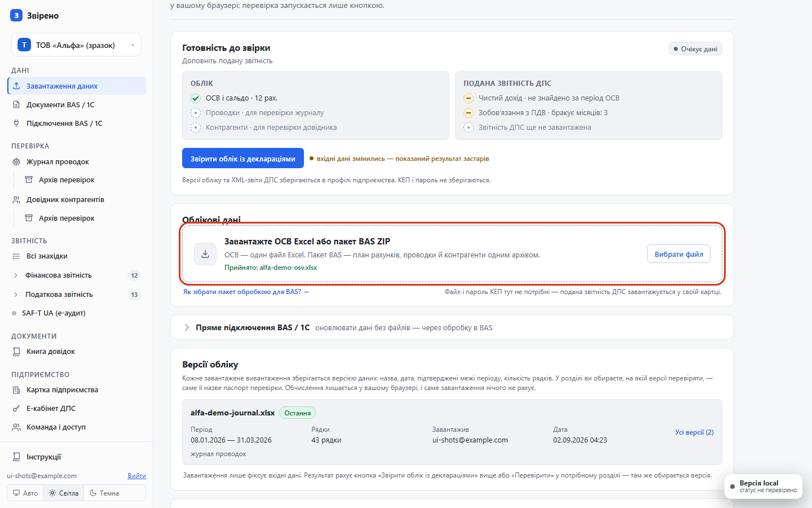Click the Вибрати файл button
This screenshot has height=508, width=812.
click(679, 254)
